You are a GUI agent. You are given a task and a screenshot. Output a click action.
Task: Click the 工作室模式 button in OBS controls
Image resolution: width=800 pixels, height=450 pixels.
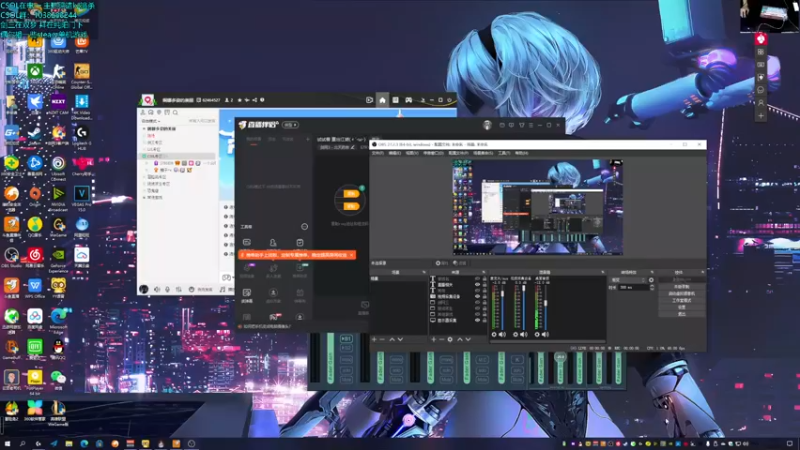[x=682, y=301]
